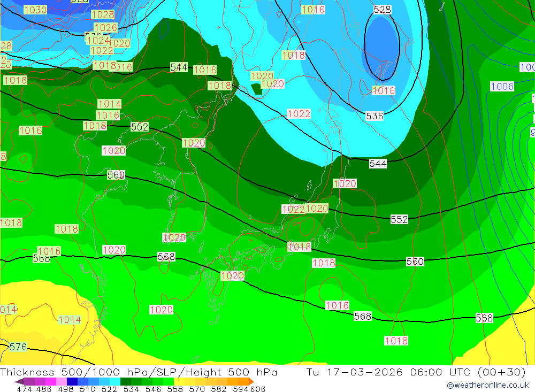Click the forecast date "Tu 17-03-2026 06:00 UTC (00+30)"

click(x=416, y=372)
